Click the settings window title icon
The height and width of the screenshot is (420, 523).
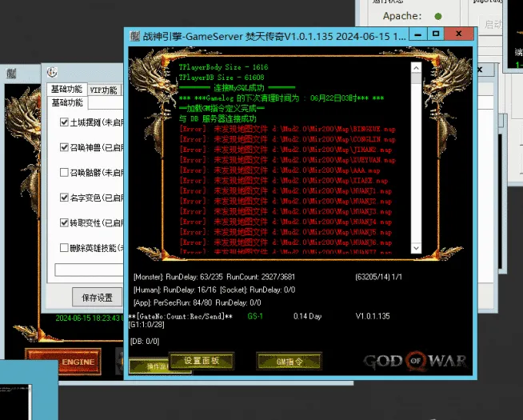tap(52, 72)
